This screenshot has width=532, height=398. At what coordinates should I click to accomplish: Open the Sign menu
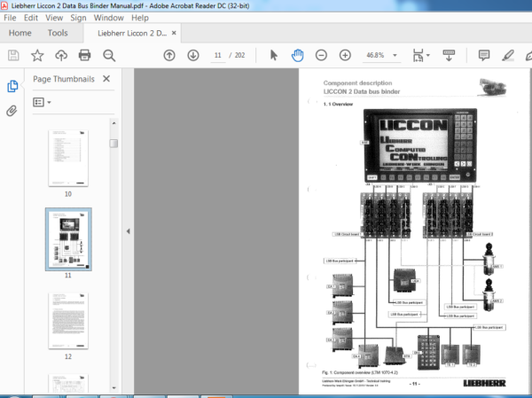pos(78,18)
